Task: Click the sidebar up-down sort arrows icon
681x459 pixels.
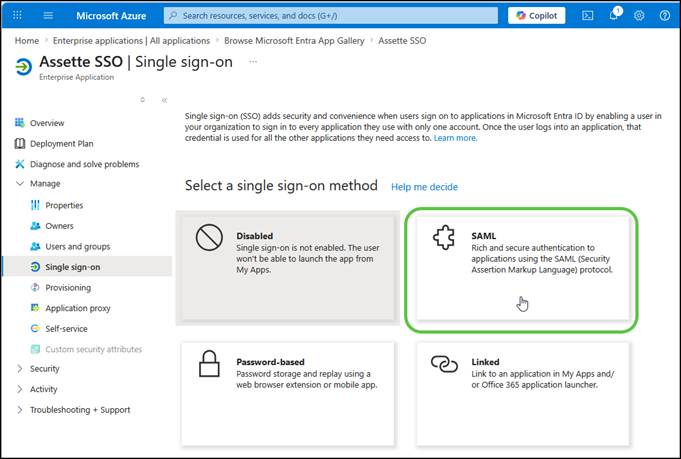Action: click(x=142, y=100)
